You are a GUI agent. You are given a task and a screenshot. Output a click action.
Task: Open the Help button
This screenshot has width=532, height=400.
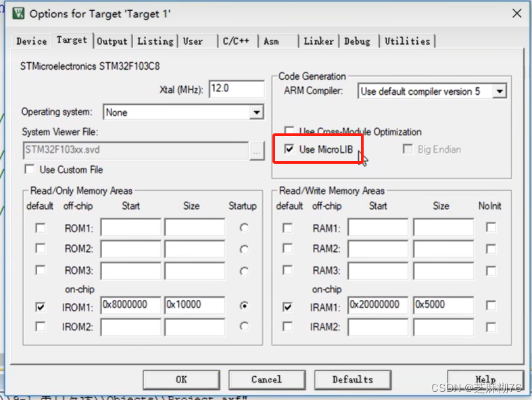[x=485, y=380]
